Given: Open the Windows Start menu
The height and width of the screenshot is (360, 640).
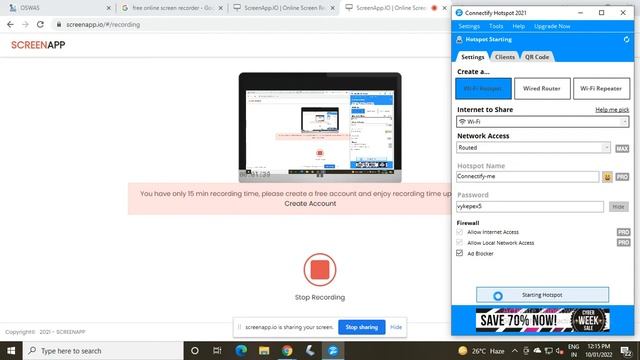Looking at the screenshot, I should point(11,351).
